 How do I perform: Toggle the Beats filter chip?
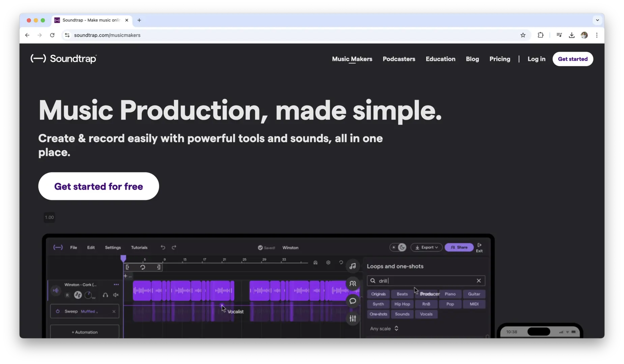[402, 294]
